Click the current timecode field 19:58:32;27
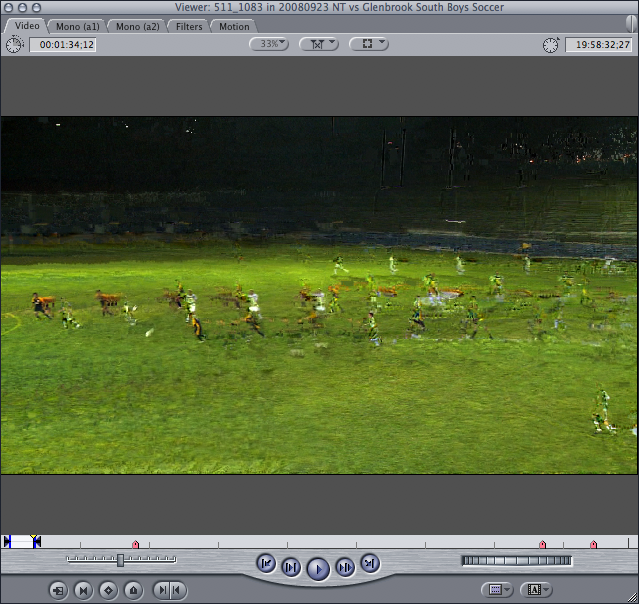Image resolution: width=639 pixels, height=604 pixels. (598, 44)
